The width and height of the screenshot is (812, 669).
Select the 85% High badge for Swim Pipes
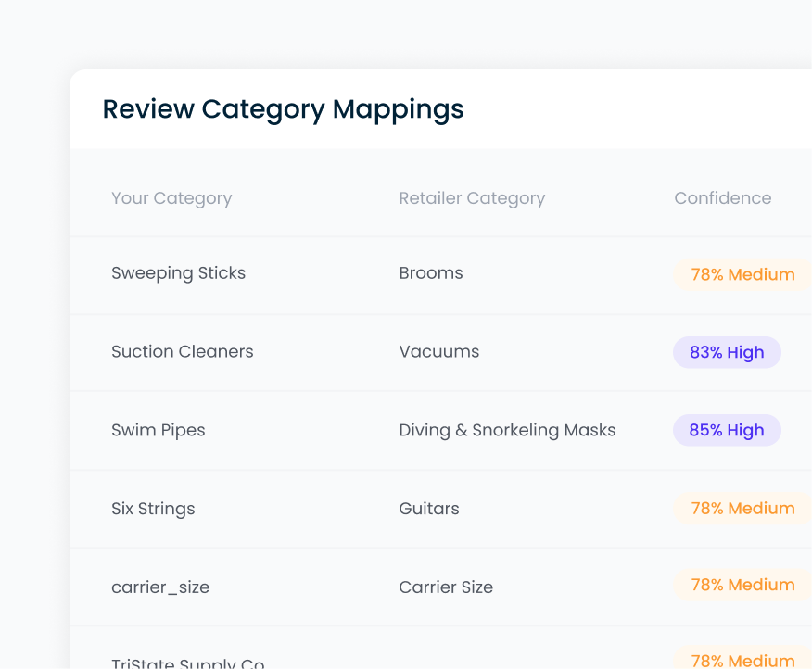click(x=727, y=430)
